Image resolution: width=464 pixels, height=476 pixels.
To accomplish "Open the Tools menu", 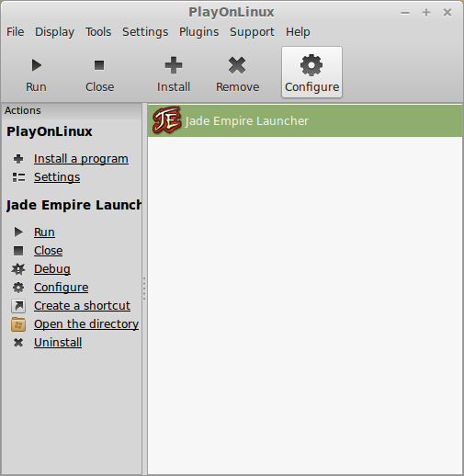I will coord(98,32).
